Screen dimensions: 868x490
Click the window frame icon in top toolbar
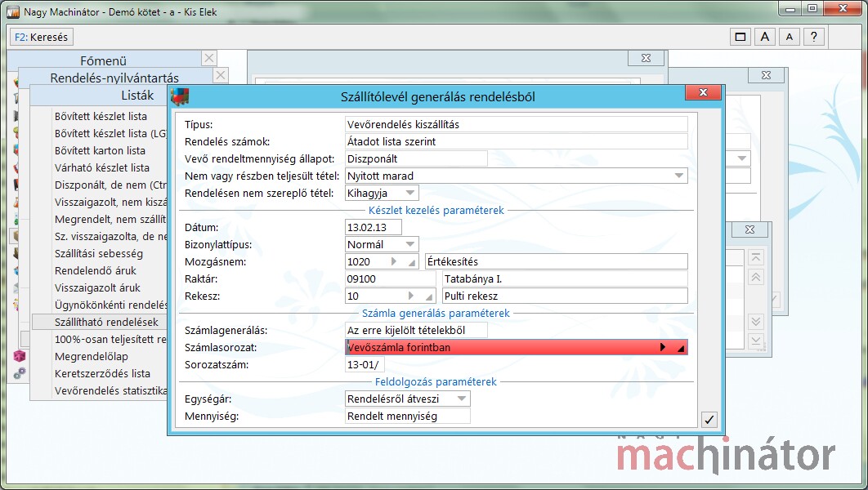pyautogui.click(x=740, y=37)
